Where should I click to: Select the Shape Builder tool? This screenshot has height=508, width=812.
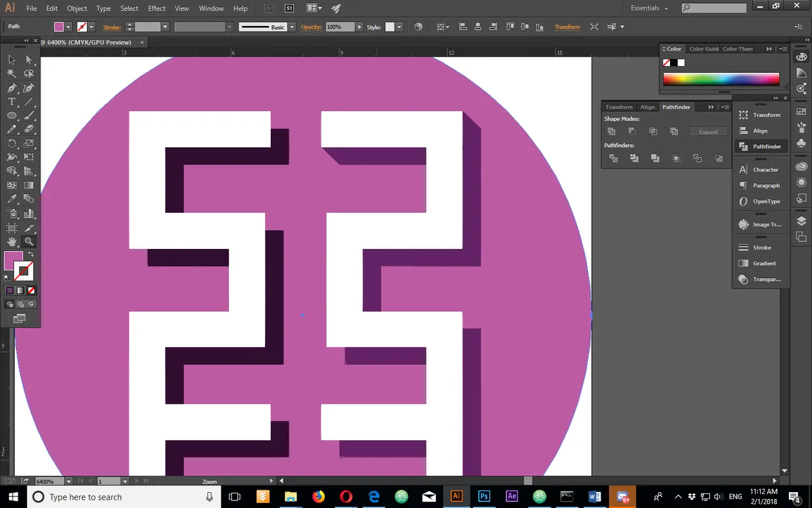(x=11, y=171)
